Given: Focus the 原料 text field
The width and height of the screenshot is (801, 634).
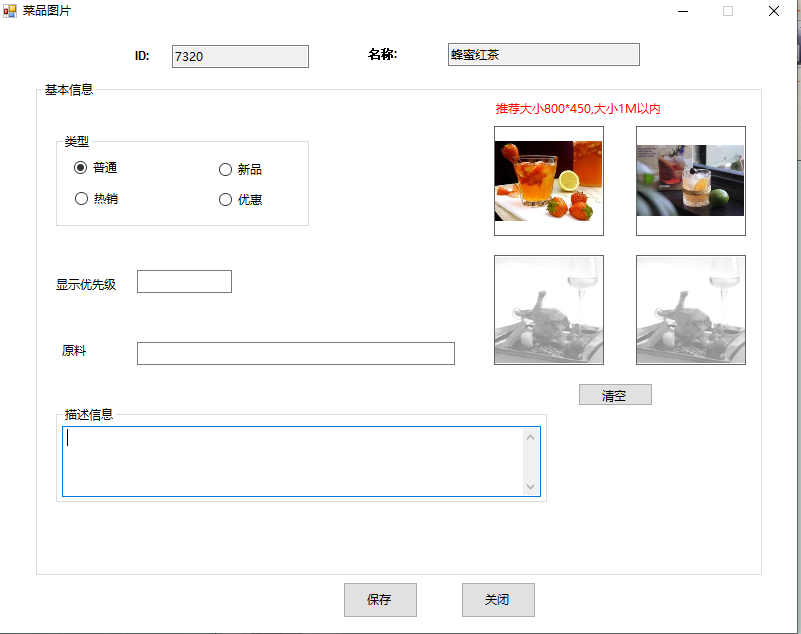Looking at the screenshot, I should coord(296,353).
